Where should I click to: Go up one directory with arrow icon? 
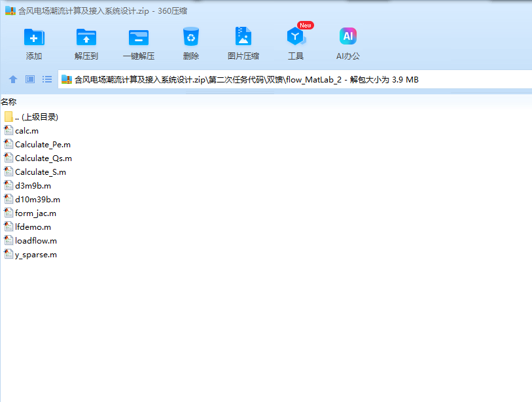[x=13, y=79]
